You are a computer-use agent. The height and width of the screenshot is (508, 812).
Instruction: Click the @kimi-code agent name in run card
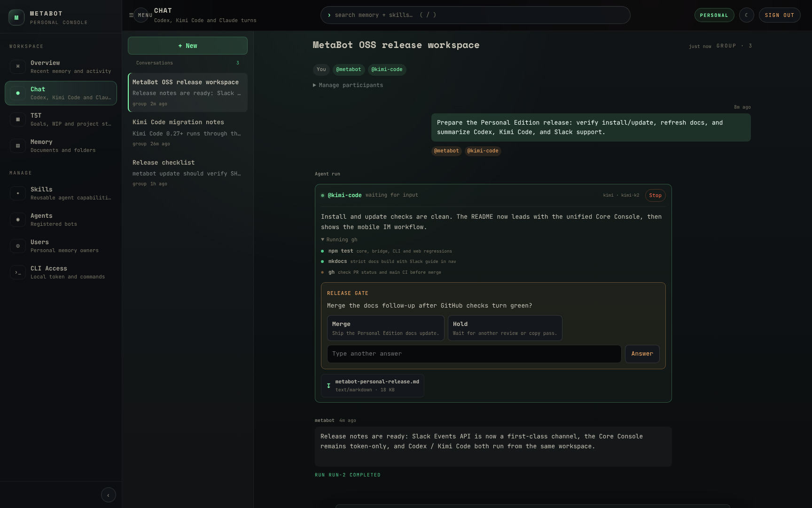(344, 195)
